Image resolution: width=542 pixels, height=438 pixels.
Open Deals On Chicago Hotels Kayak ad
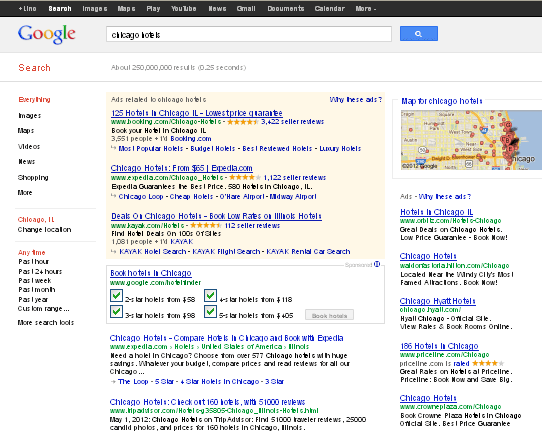[x=216, y=216]
